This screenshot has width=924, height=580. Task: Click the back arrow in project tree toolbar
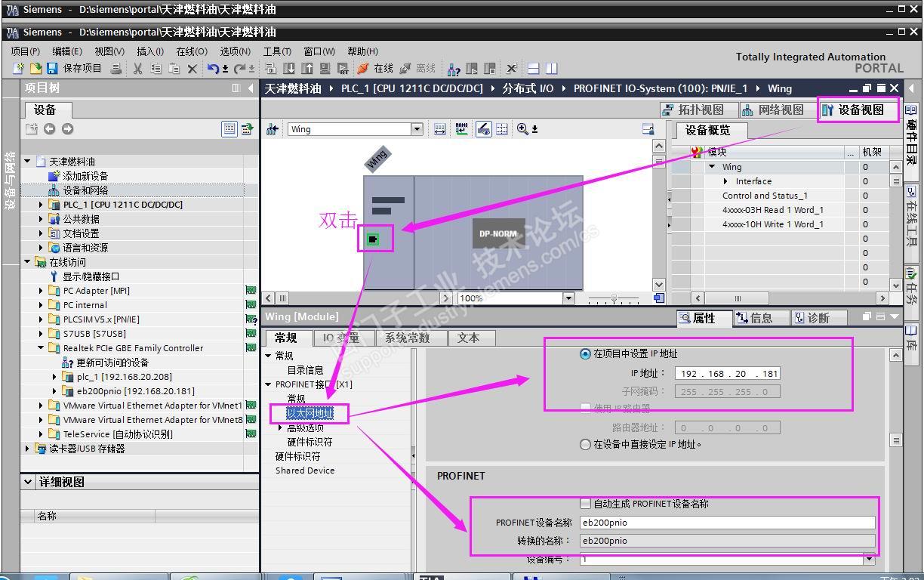(50, 129)
